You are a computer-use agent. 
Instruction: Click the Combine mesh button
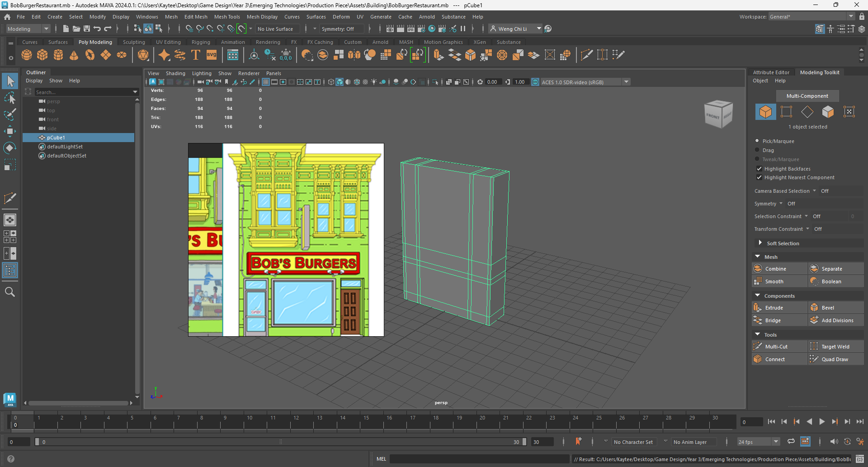click(775, 269)
